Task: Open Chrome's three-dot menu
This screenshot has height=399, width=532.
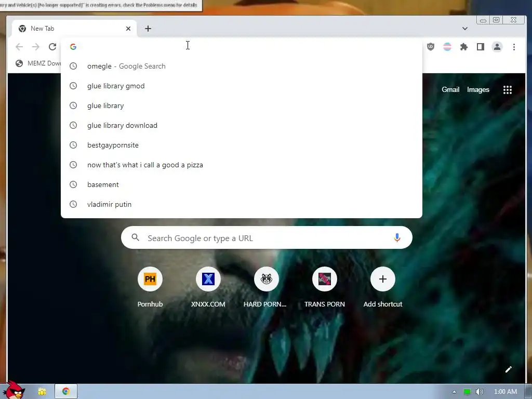Action: pos(514,47)
